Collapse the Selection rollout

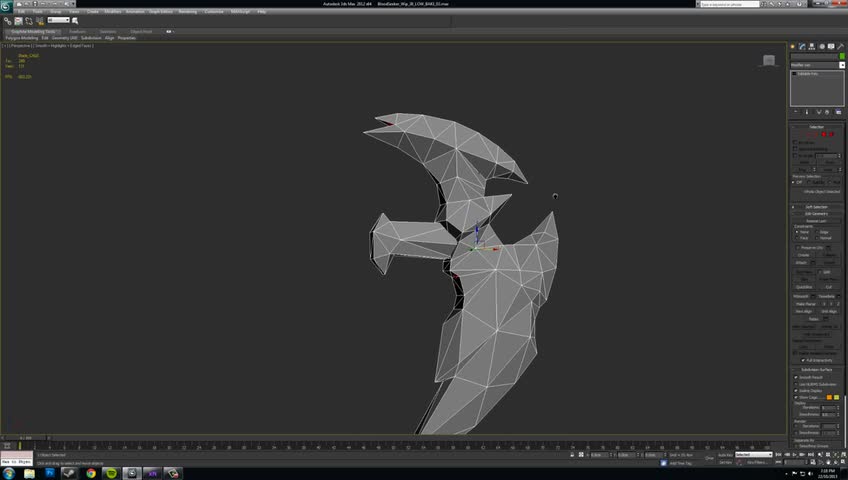[x=817, y=127]
